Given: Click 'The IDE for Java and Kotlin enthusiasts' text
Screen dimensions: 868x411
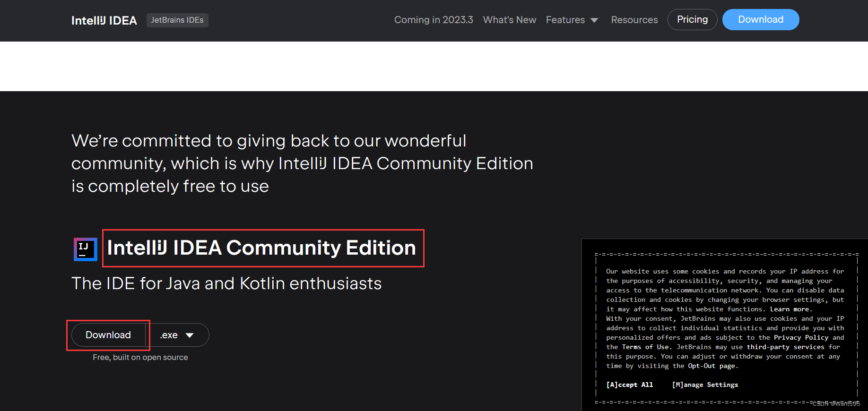Looking at the screenshot, I should [226, 283].
